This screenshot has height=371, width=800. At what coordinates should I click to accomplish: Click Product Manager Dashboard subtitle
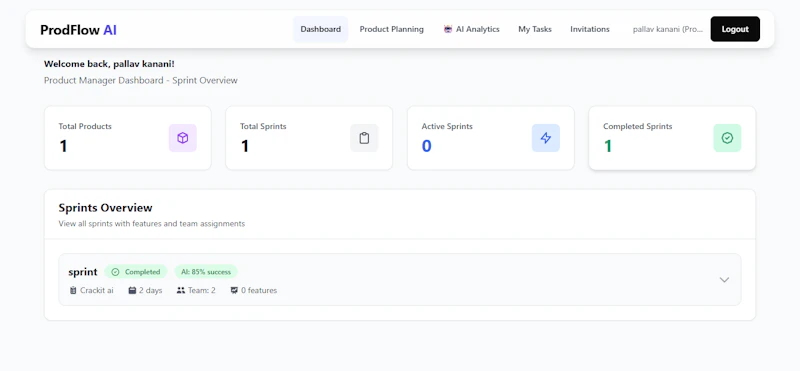pos(141,80)
